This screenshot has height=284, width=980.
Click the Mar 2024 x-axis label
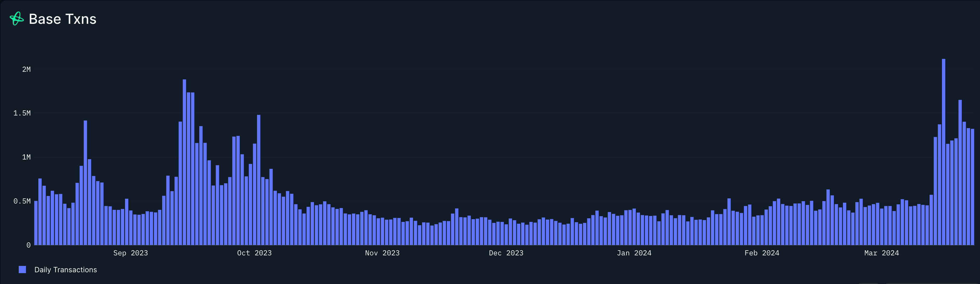click(882, 253)
